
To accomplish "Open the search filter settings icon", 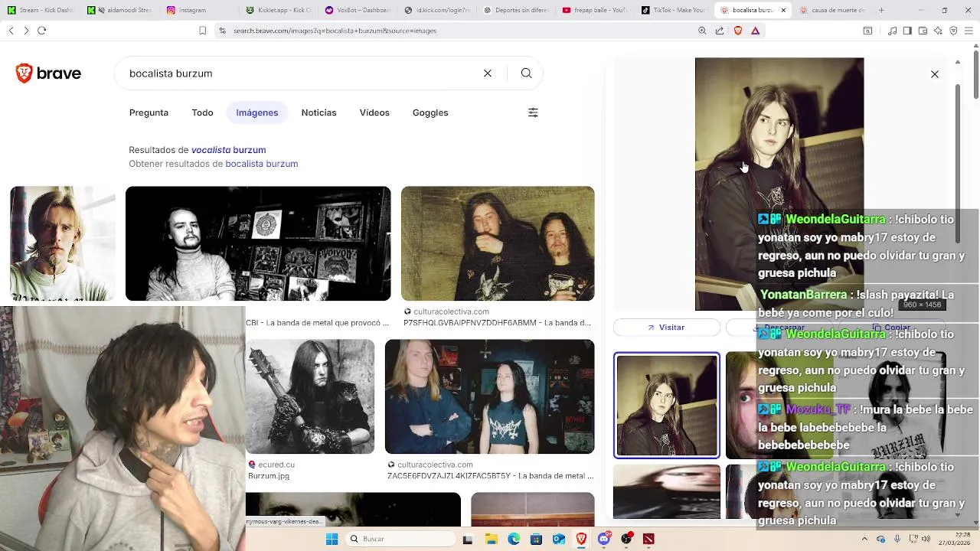I will point(533,112).
